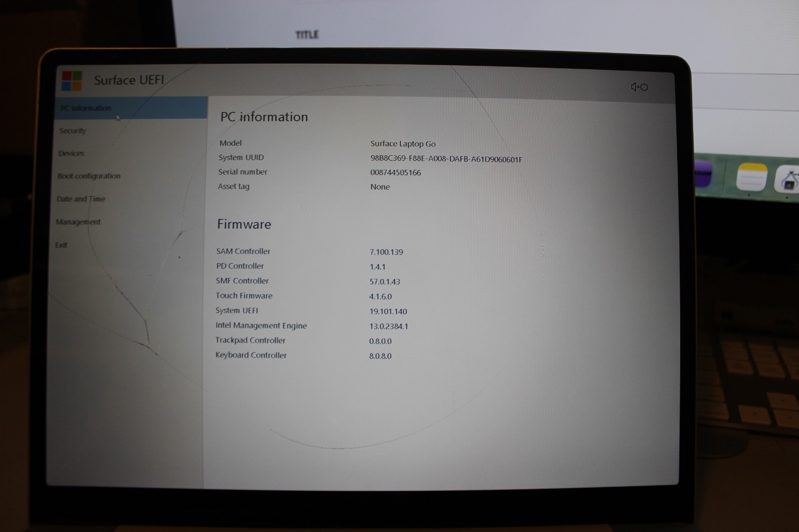Screen dimensions: 799x532
Task: Select System UEFI version 19.101.140
Action: coord(388,311)
